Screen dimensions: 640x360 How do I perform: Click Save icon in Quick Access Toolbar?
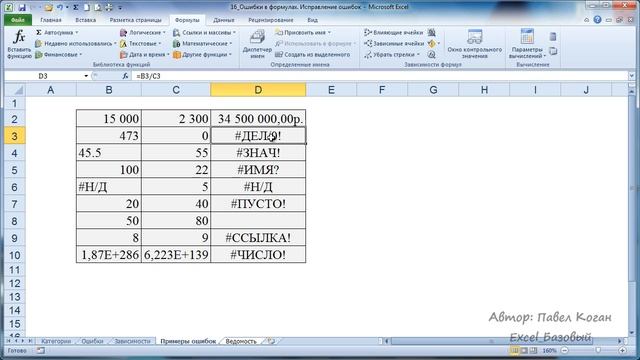coord(22,7)
